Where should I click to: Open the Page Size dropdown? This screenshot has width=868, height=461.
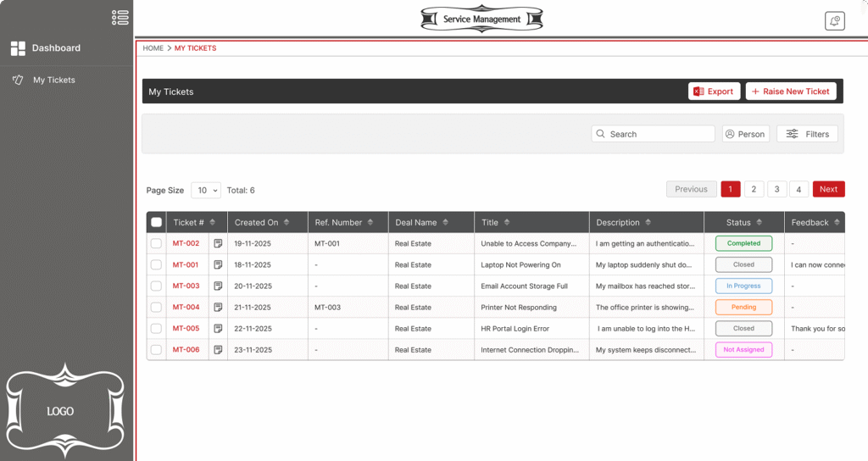[206, 191]
